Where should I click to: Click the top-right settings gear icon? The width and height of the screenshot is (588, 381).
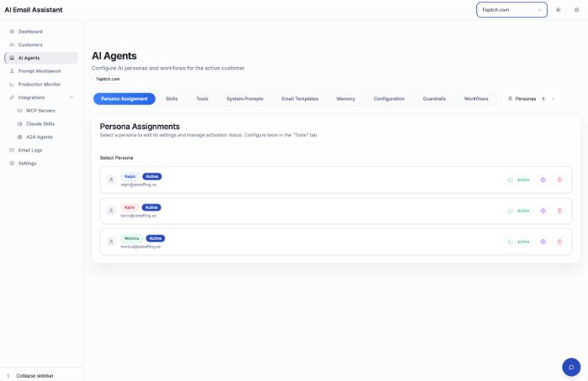click(x=576, y=10)
